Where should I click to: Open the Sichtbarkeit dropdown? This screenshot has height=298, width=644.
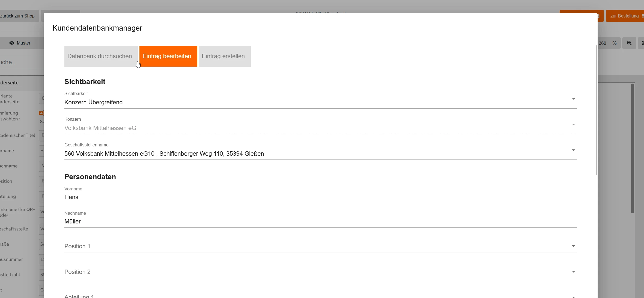[573, 99]
